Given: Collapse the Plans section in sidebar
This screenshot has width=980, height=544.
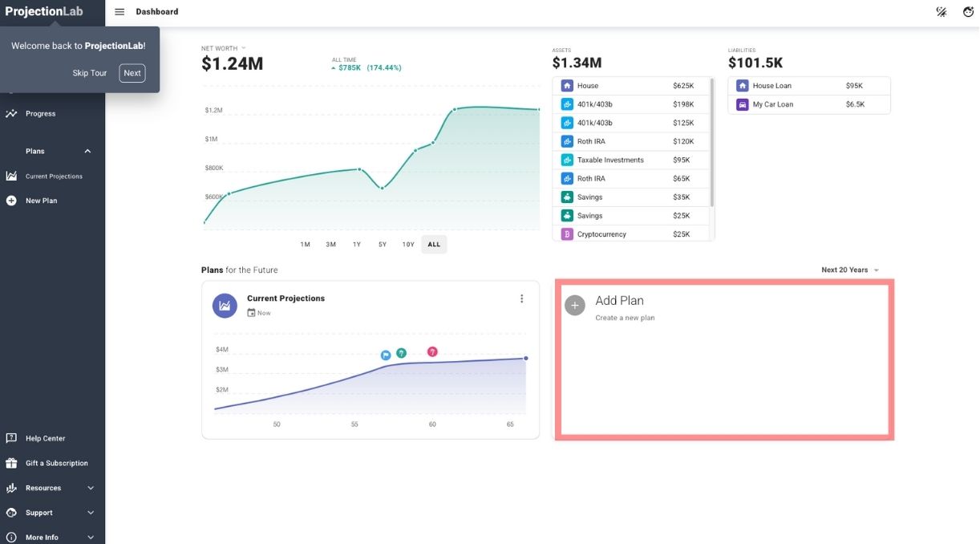Looking at the screenshot, I should pyautogui.click(x=87, y=152).
